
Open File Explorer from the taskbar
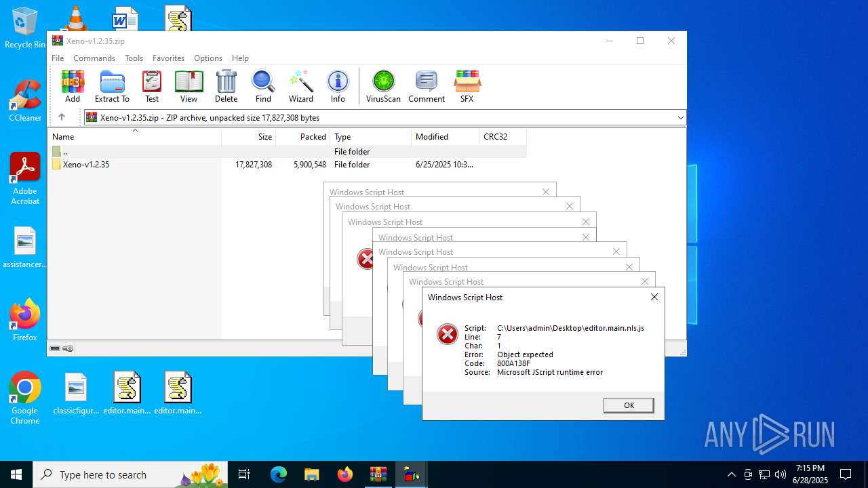click(x=311, y=474)
